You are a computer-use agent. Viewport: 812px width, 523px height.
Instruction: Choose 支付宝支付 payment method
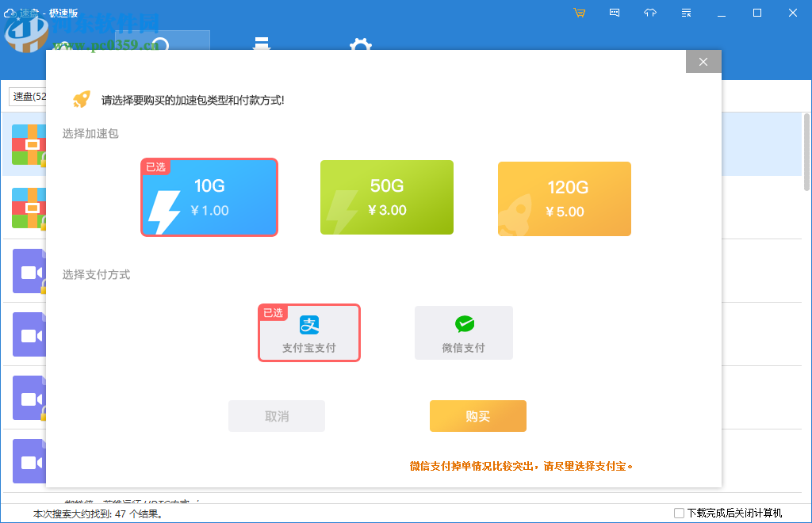(x=309, y=333)
